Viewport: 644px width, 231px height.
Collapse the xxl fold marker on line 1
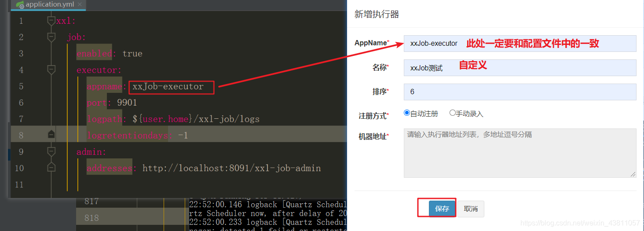51,20
